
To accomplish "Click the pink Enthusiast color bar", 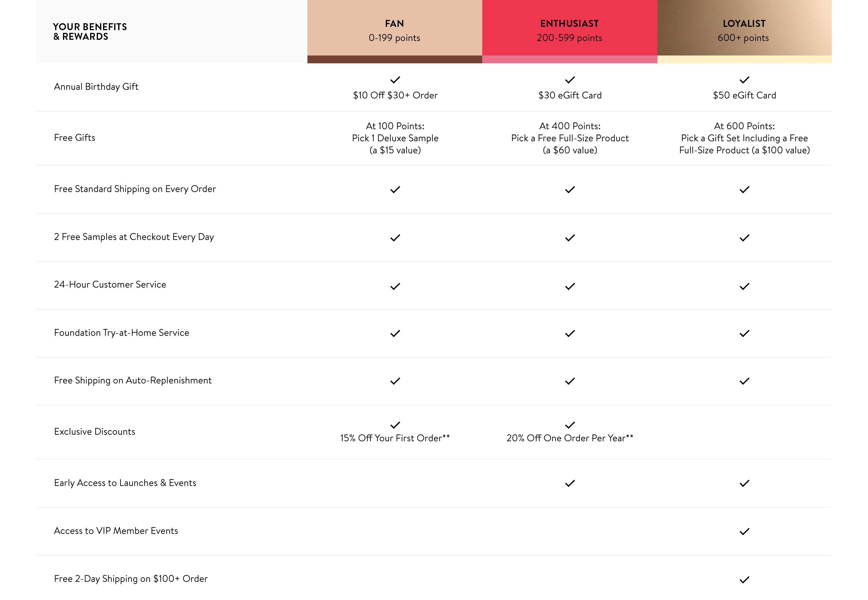I will 569,59.
